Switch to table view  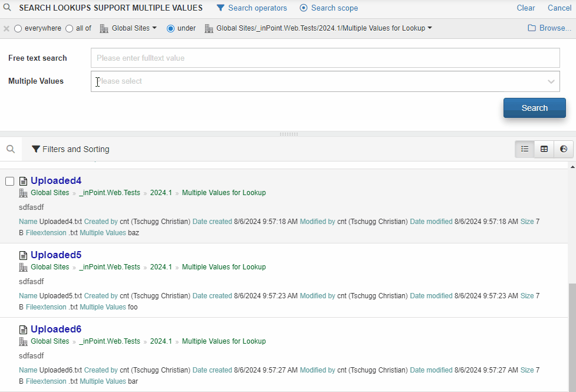[x=544, y=149]
